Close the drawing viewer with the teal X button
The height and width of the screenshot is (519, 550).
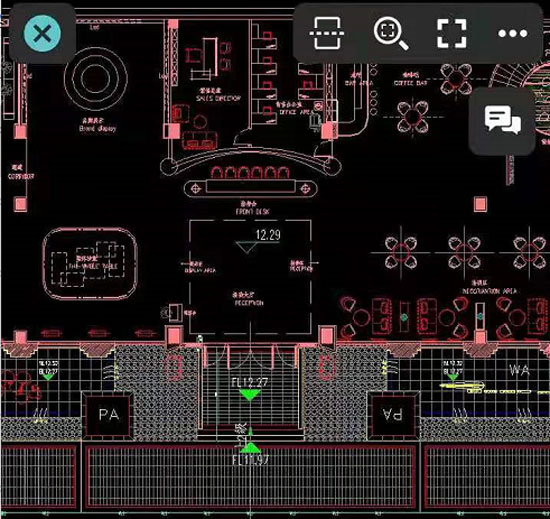coord(42,33)
